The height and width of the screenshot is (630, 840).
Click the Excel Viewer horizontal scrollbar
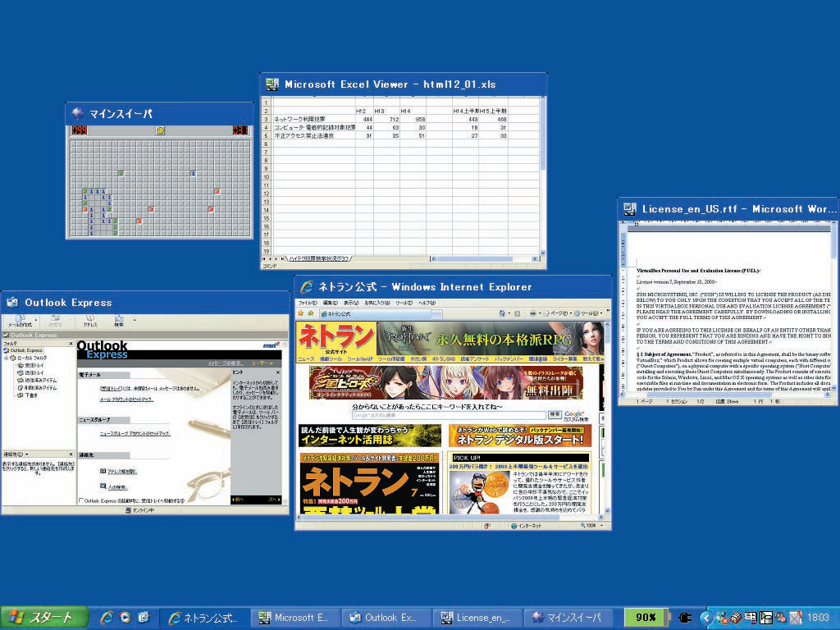(486, 258)
